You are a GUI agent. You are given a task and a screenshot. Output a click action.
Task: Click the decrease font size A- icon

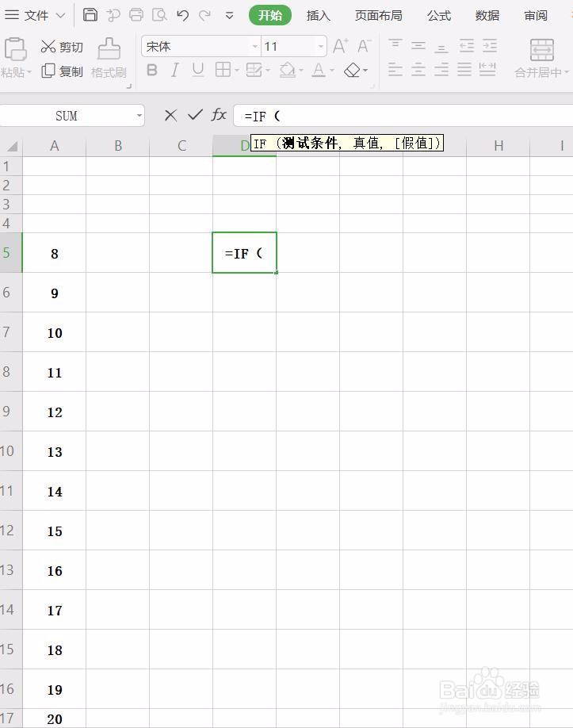tap(365, 46)
